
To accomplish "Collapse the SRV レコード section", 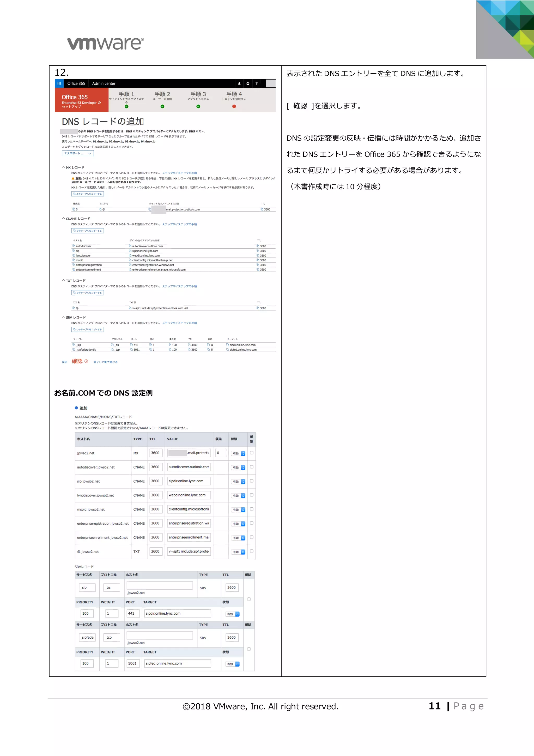I will coord(64,317).
